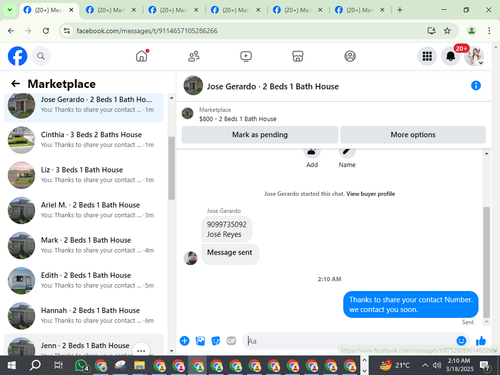The image size is (500, 375).
Task: Open the notifications bell icon
Action: coord(451,56)
